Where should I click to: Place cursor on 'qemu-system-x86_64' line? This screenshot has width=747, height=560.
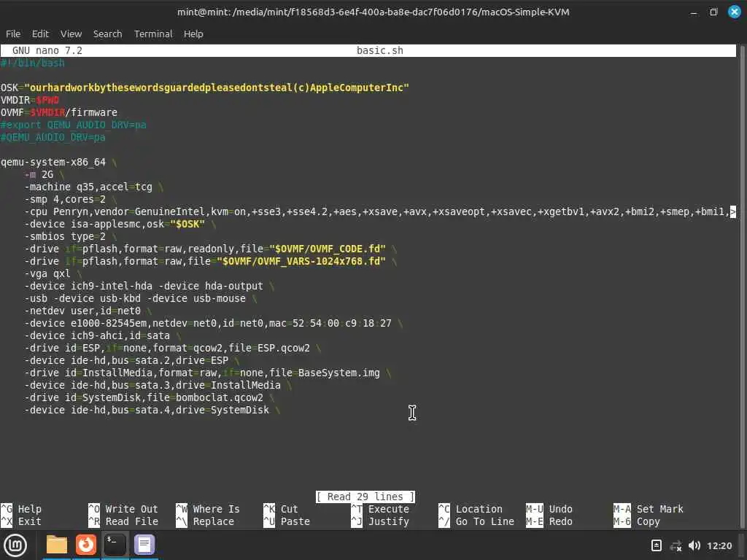(58, 162)
